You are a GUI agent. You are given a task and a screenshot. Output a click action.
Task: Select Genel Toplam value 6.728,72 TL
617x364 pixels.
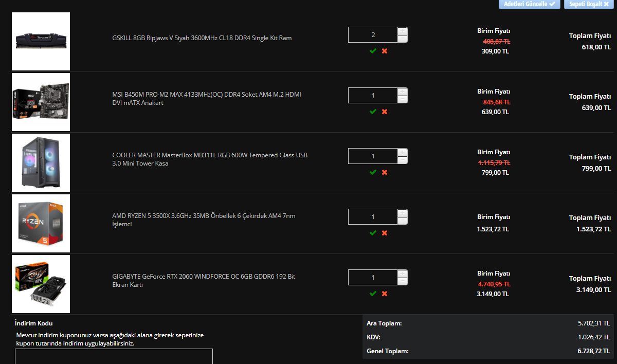pyautogui.click(x=594, y=351)
